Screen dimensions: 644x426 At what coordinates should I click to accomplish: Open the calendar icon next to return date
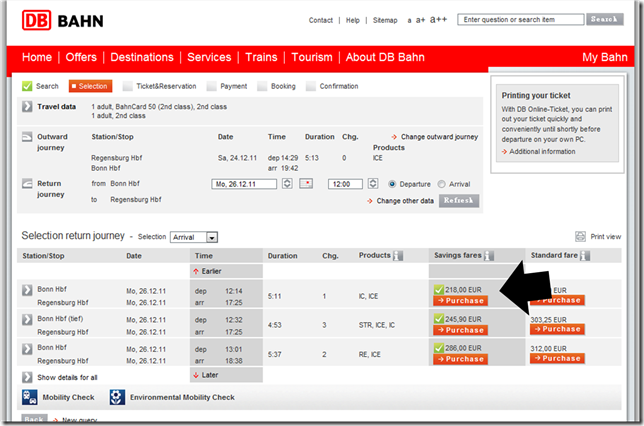coord(306,183)
